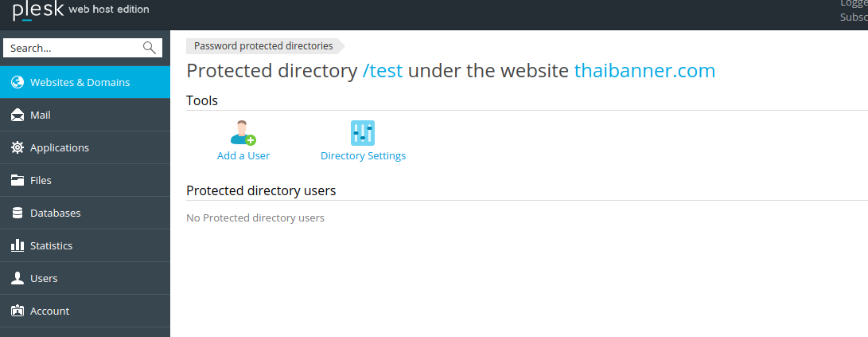Screen dimensions: 868x337
Task: Click the Directory Settings sliders icon
Action: [x=363, y=132]
